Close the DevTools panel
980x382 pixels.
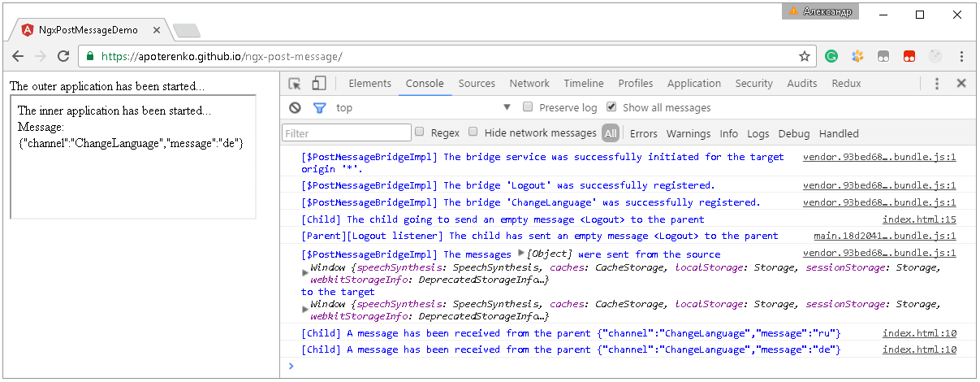tap(961, 83)
